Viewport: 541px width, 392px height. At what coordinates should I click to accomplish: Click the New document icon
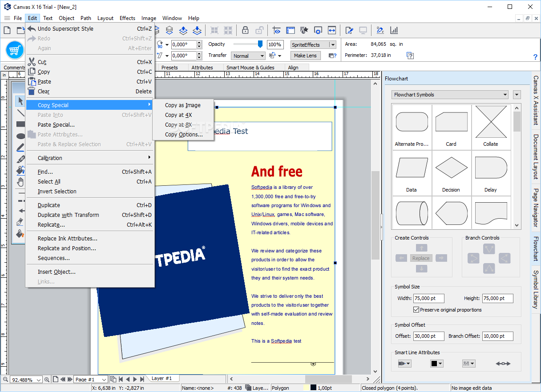tap(7, 30)
